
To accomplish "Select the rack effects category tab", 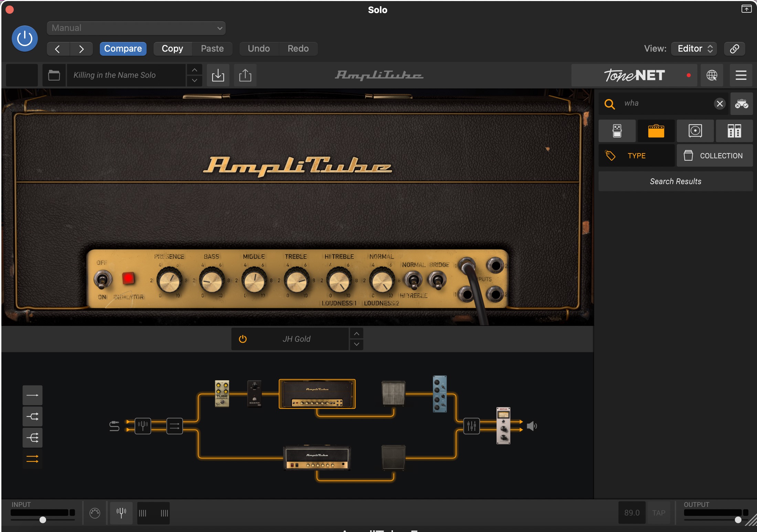I will 734,131.
